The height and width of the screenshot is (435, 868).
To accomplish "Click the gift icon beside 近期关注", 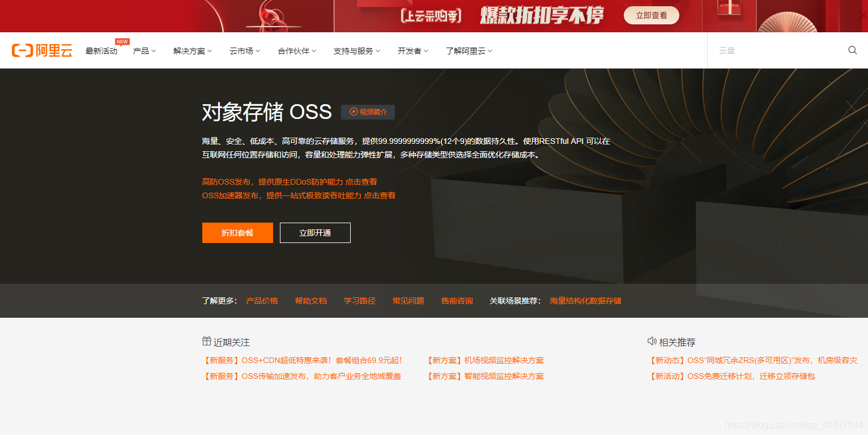I will click(x=207, y=341).
